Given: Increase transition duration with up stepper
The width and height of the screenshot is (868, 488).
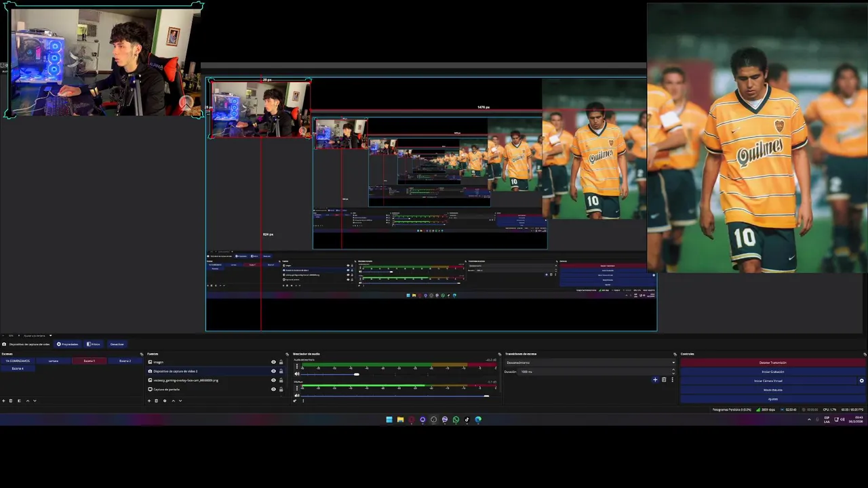Looking at the screenshot, I should [x=673, y=369].
